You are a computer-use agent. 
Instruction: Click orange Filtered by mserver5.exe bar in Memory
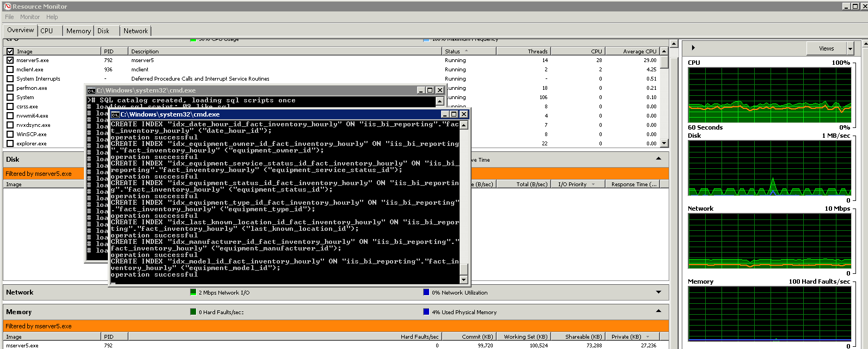(x=335, y=326)
